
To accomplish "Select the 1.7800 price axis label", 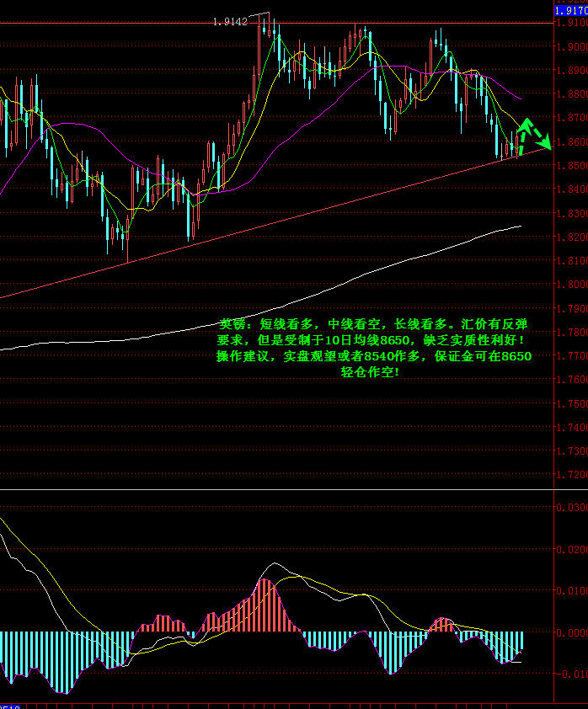I will pos(572,333).
